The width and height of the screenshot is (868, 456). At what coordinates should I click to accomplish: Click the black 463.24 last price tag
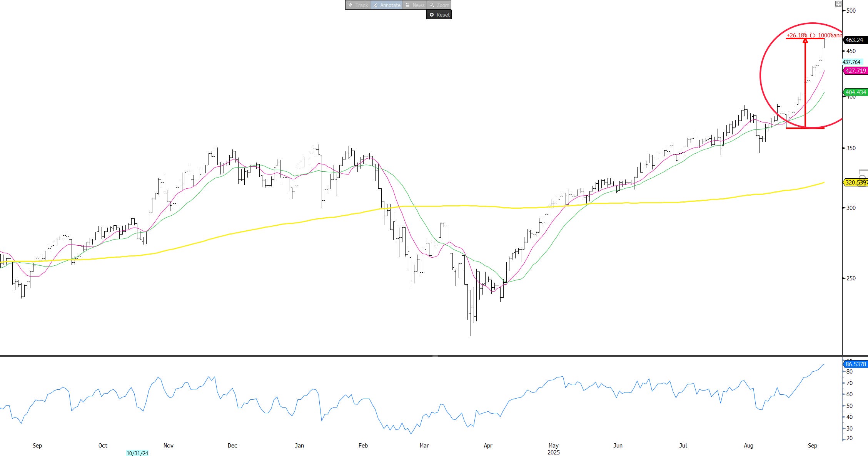[854, 40]
